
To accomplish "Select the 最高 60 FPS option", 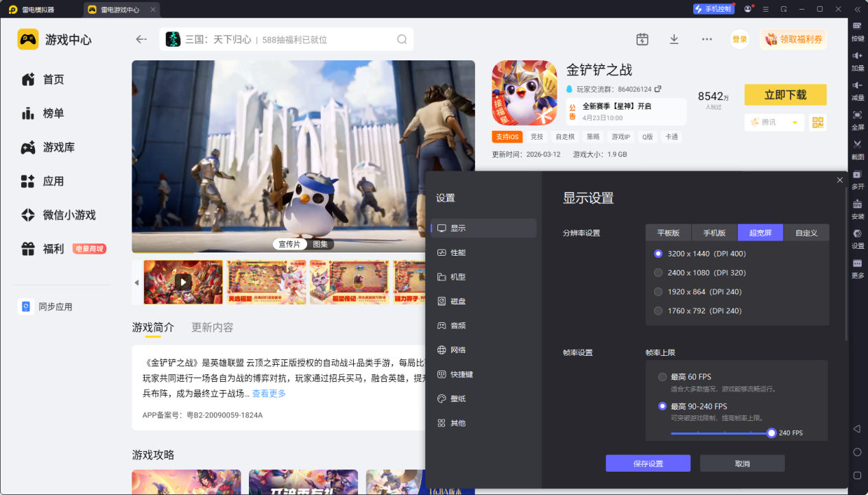I will click(662, 377).
